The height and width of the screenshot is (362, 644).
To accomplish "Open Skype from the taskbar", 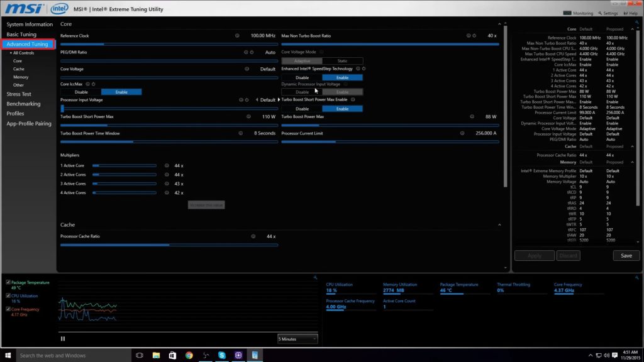I will [x=222, y=356].
